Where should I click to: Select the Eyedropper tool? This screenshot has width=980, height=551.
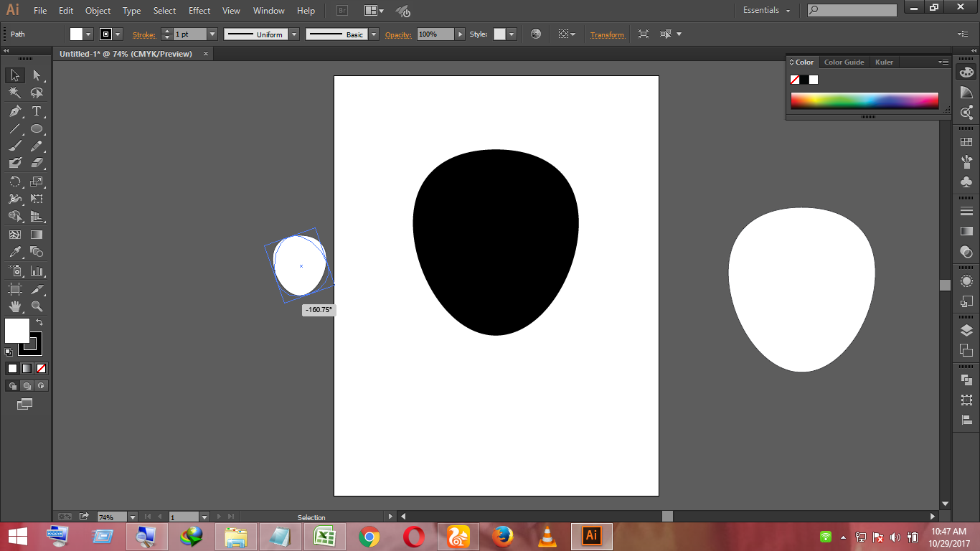pyautogui.click(x=14, y=252)
